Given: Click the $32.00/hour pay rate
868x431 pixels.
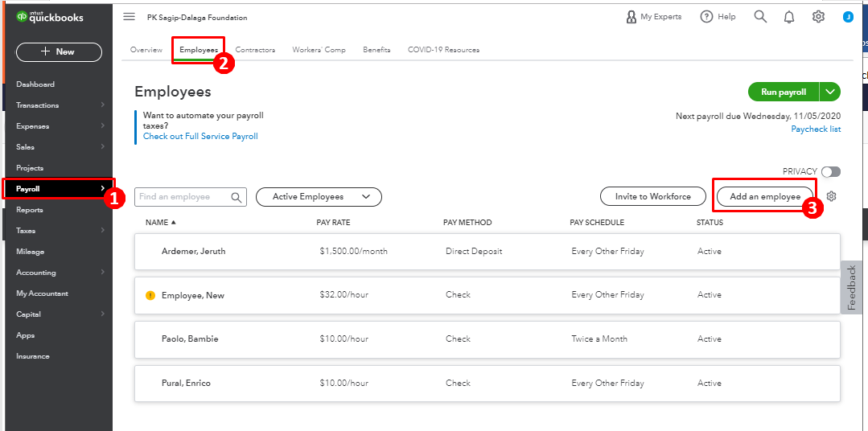Looking at the screenshot, I should (343, 295).
